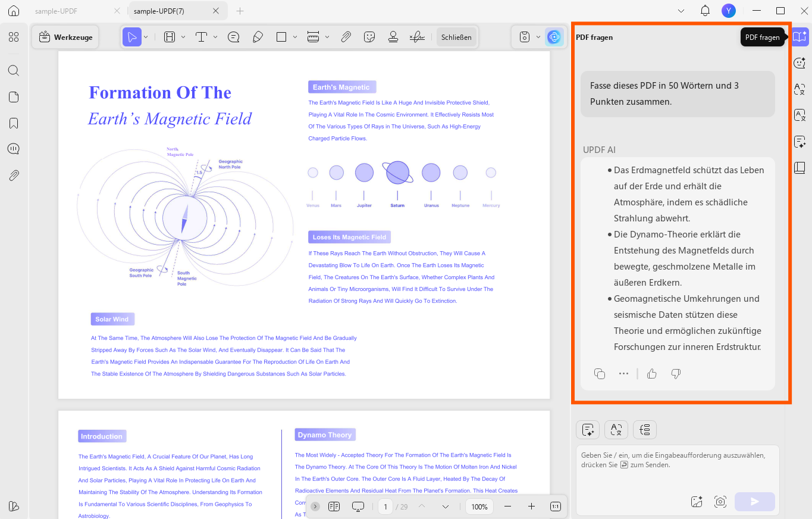Expand the save options dropdown arrow
This screenshot has width=812, height=519.
[538, 37]
